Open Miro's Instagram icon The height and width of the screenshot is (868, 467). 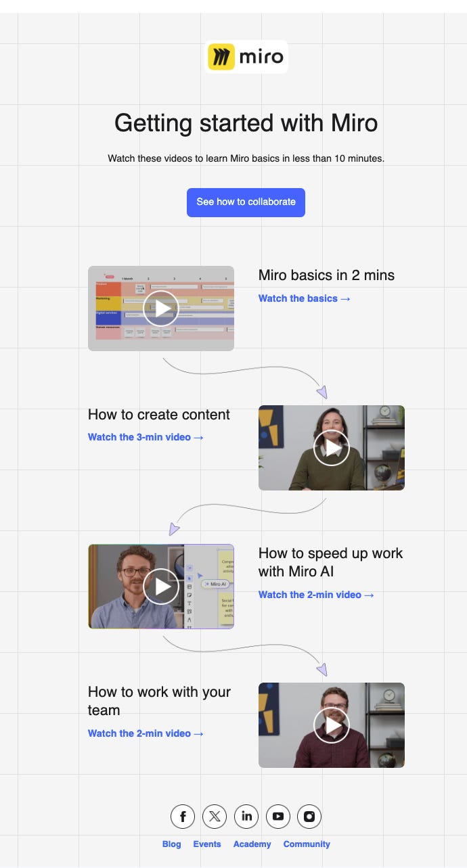tap(309, 817)
